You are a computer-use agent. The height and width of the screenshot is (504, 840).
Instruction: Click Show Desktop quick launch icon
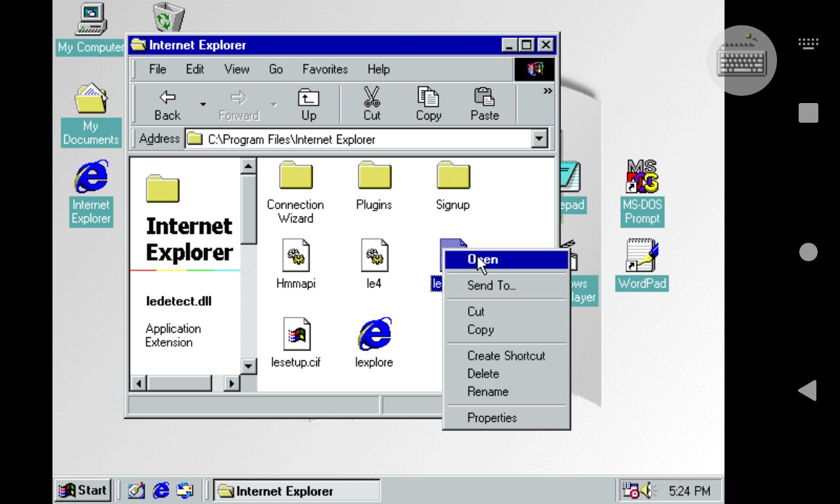pos(136,490)
